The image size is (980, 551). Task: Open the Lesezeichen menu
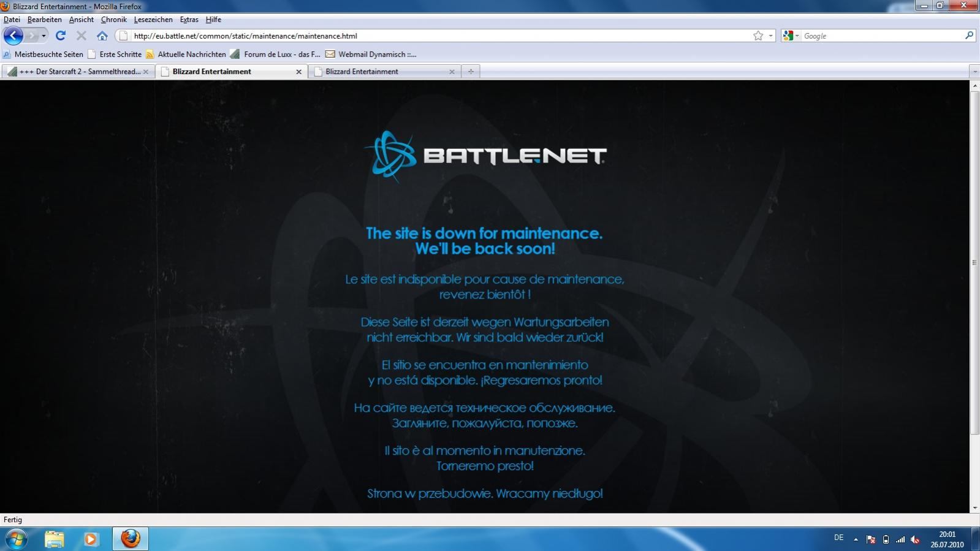click(153, 20)
